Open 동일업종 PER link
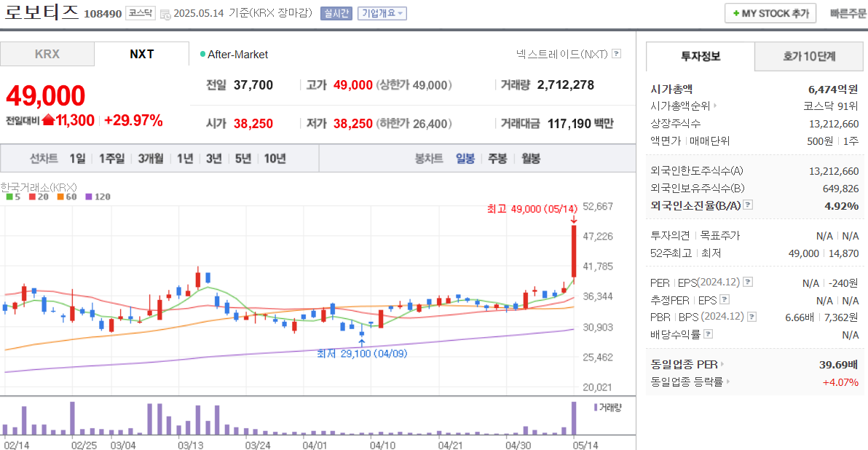The height and width of the screenshot is (450, 868). point(687,365)
